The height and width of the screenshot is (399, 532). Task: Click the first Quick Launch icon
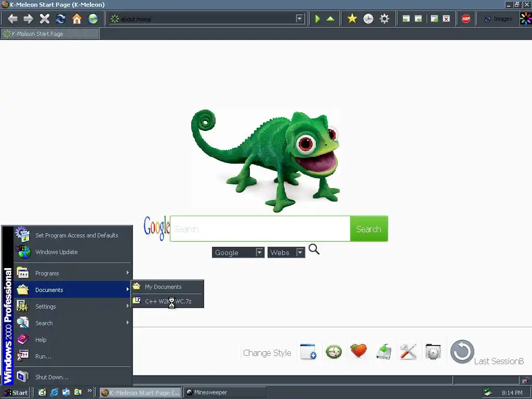[x=42, y=392]
